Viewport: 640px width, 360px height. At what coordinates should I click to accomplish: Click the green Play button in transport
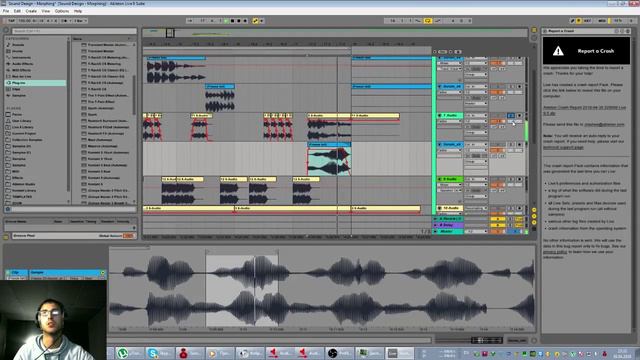click(226, 20)
